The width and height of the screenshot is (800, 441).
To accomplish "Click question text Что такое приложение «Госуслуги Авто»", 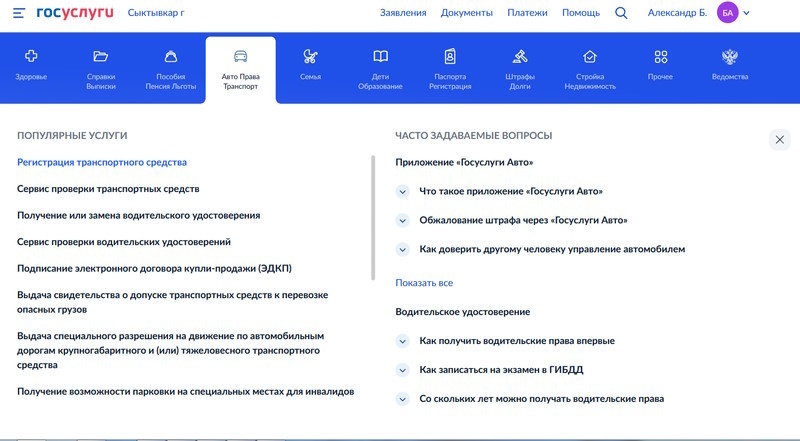I will [511, 191].
